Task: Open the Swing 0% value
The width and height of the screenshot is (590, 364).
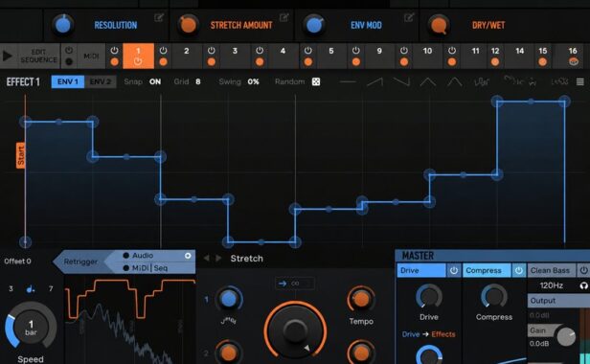Action: click(x=253, y=81)
